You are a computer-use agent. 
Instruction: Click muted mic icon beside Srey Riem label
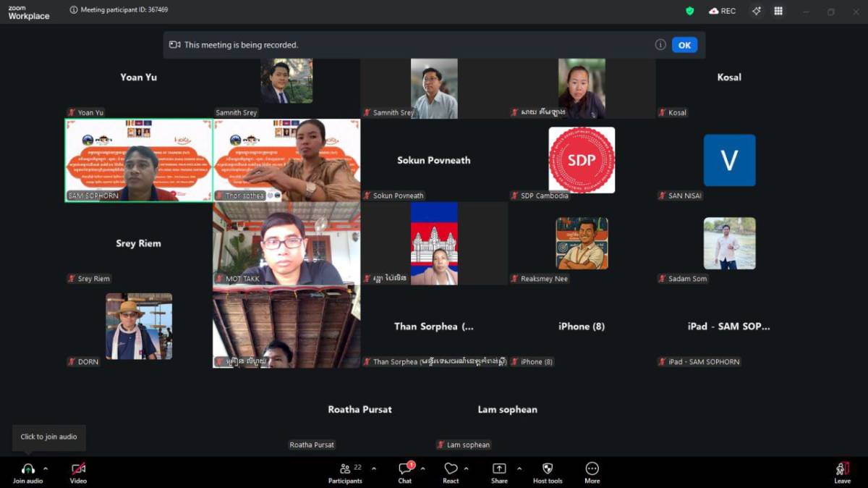[72, 279]
